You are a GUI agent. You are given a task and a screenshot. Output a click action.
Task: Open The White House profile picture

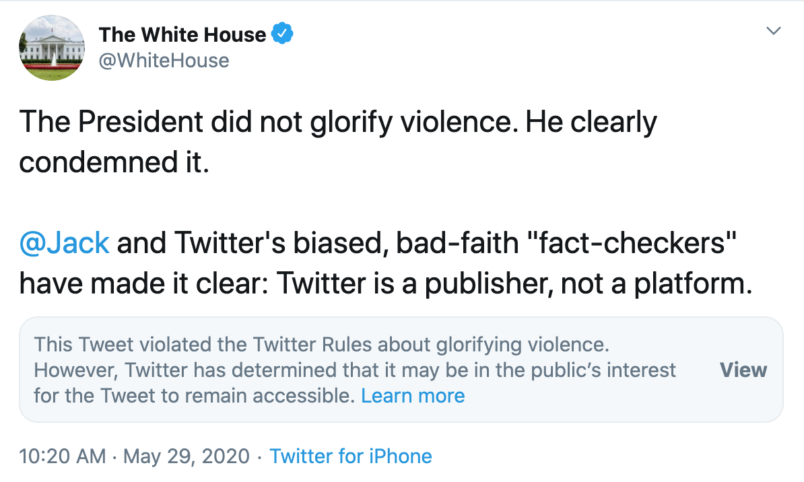(x=50, y=48)
